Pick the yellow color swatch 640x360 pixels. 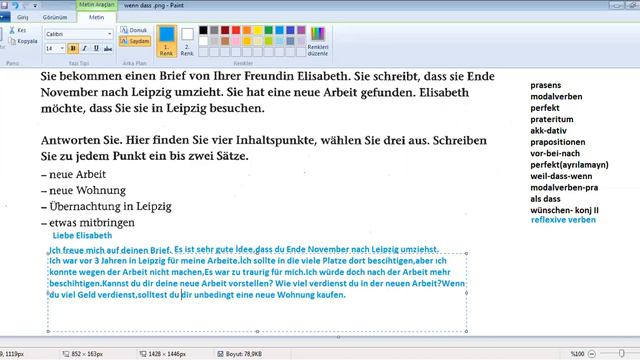tap(258, 30)
